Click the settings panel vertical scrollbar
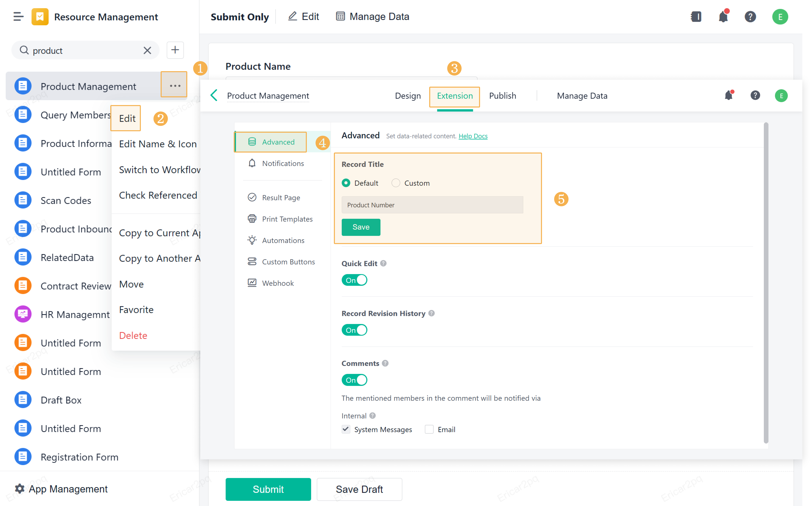 (x=766, y=283)
